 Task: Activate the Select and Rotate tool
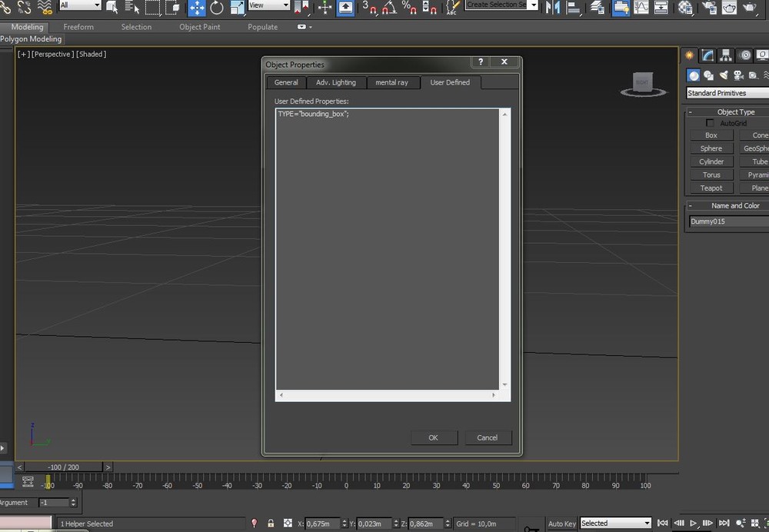tap(217, 8)
